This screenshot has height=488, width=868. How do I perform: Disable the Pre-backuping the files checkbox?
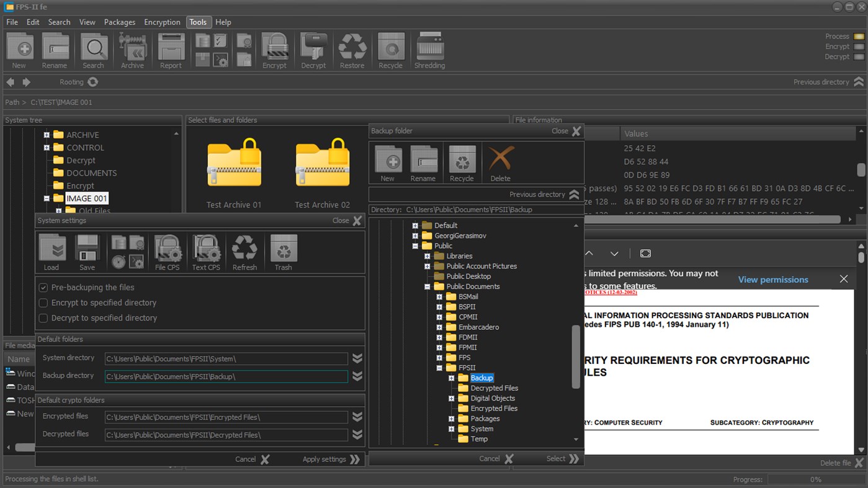pyautogui.click(x=43, y=287)
